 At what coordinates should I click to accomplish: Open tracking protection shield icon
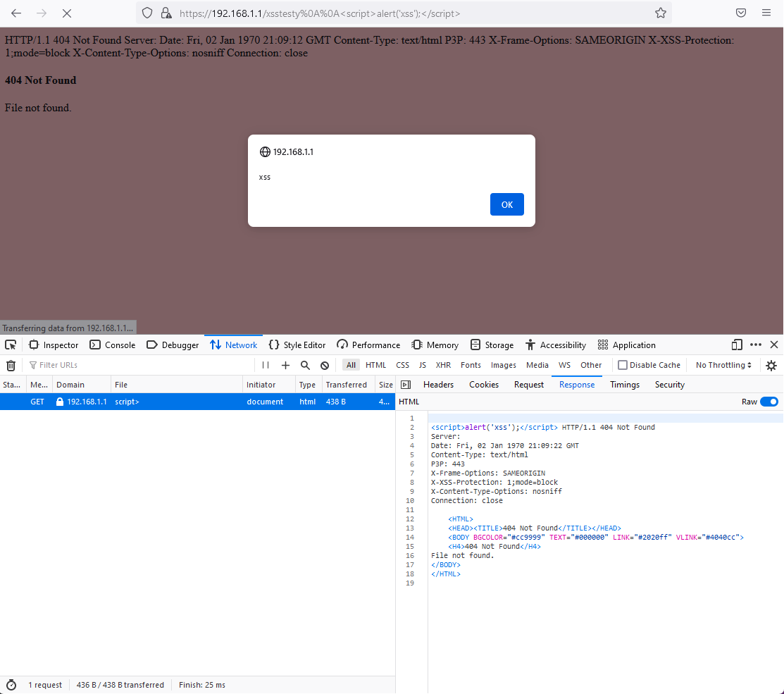[x=147, y=13]
